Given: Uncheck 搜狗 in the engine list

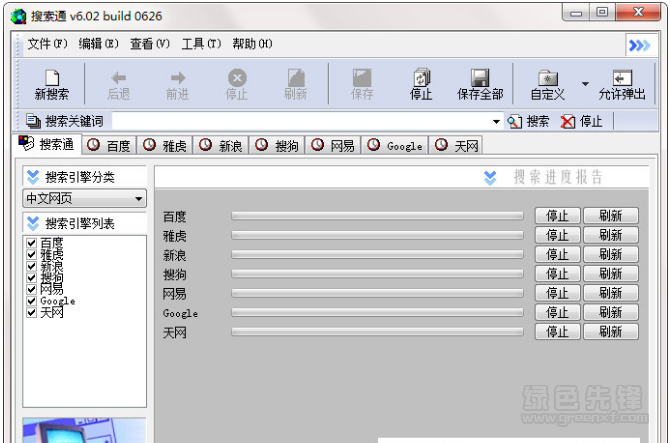Looking at the screenshot, I should [x=32, y=278].
